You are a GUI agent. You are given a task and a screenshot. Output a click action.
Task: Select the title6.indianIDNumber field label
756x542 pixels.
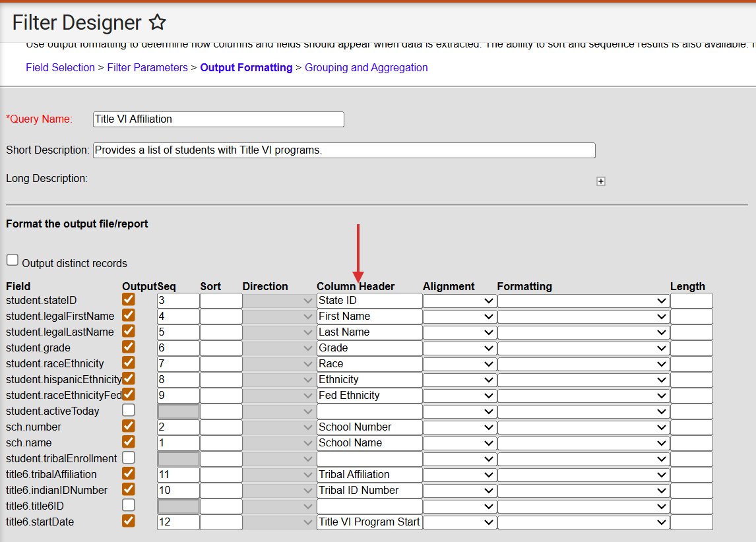[57, 491]
